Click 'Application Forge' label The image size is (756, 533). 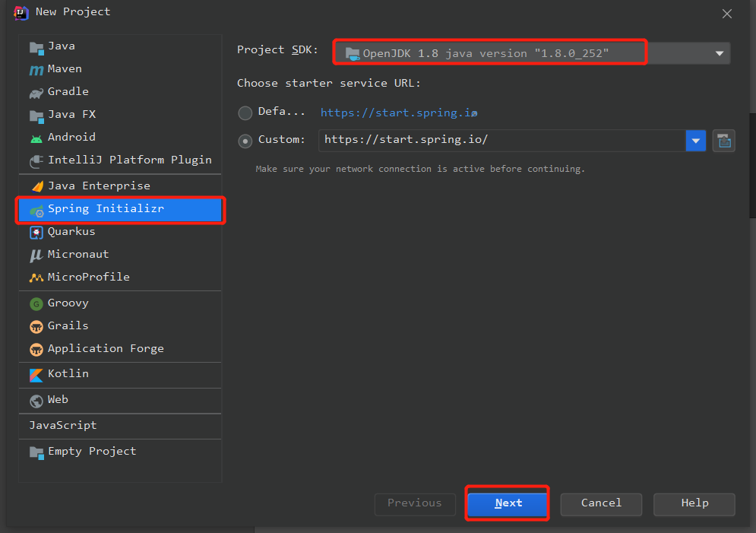tap(106, 349)
